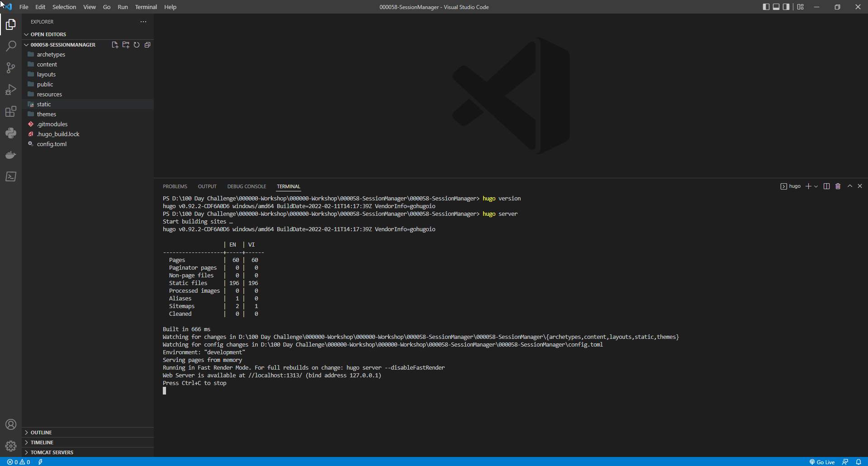
Task: Open the Search view in activity bar
Action: 11,46
